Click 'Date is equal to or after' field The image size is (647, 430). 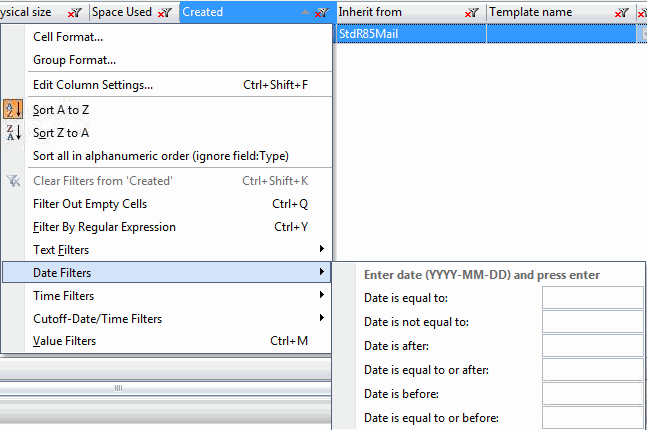tap(593, 369)
